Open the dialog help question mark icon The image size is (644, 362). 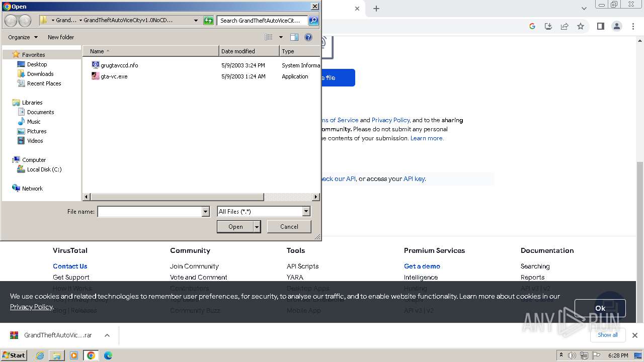[308, 37]
